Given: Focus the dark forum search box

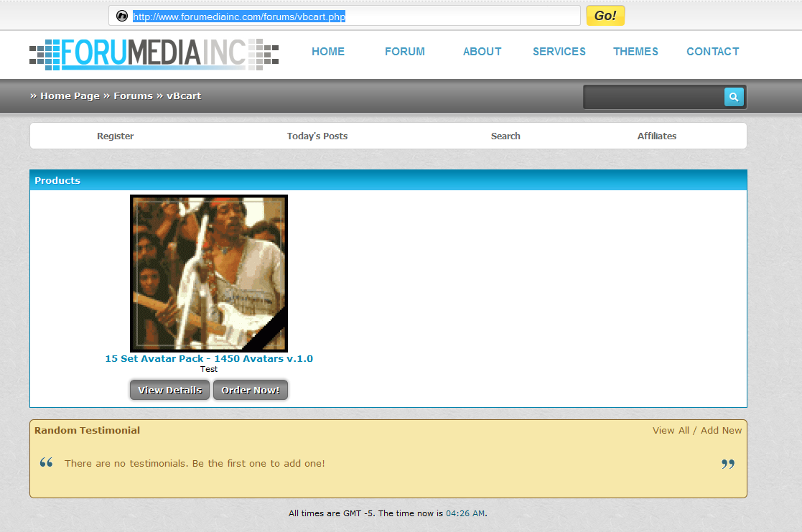Looking at the screenshot, I should pyautogui.click(x=653, y=97).
